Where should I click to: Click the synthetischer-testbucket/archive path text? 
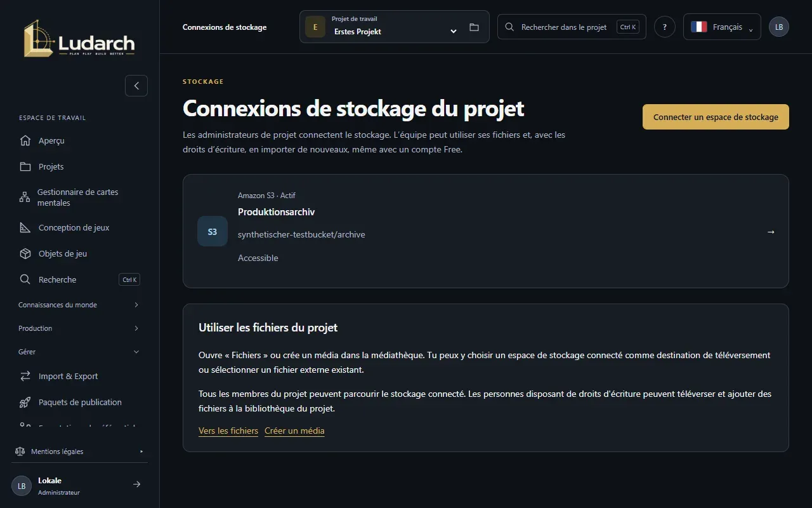[301, 234]
